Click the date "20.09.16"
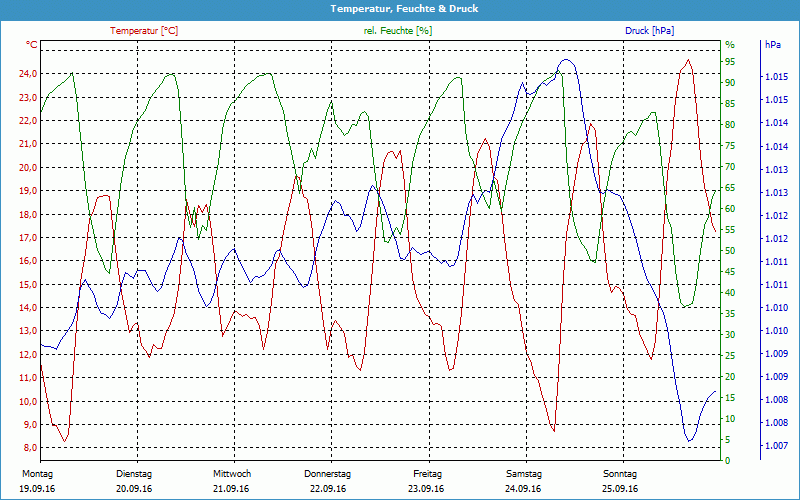Image resolution: width=800 pixels, height=500 pixels. tap(134, 489)
